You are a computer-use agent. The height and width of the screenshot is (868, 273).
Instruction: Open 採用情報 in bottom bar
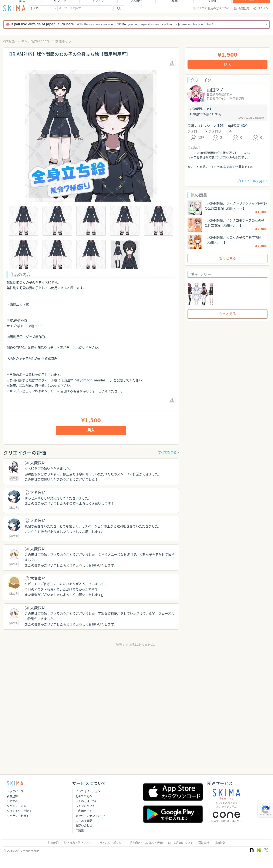[220, 843]
